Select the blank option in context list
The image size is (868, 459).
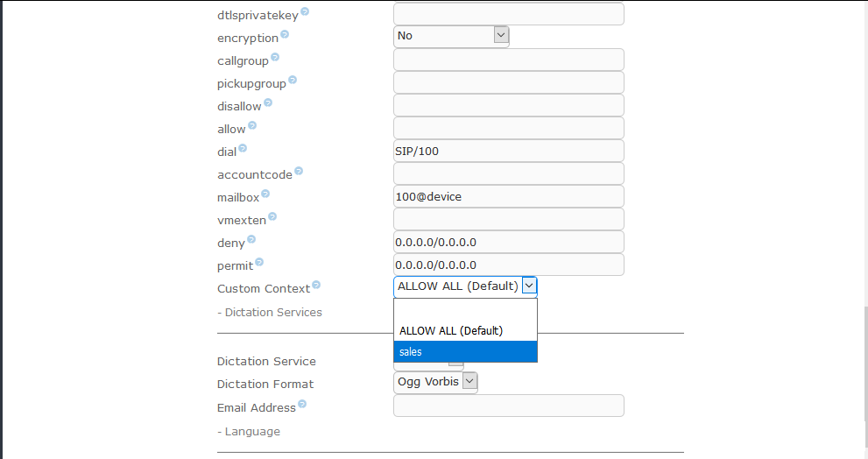click(465, 310)
